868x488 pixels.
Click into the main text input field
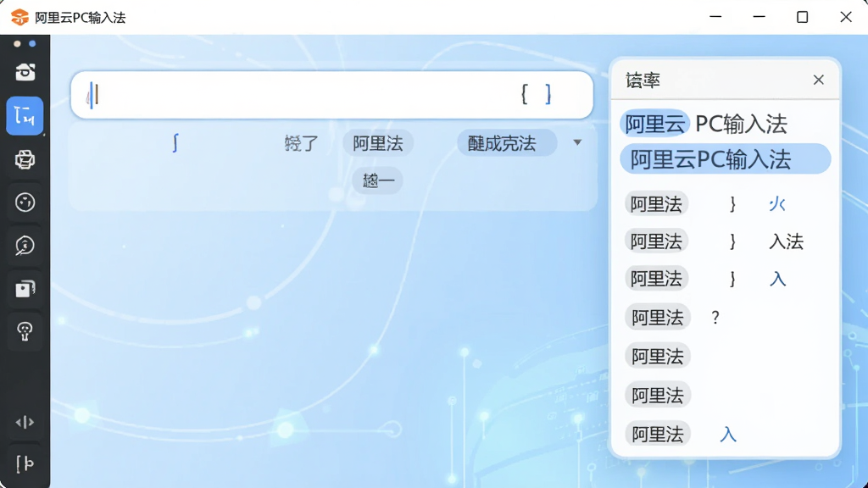[x=332, y=95]
